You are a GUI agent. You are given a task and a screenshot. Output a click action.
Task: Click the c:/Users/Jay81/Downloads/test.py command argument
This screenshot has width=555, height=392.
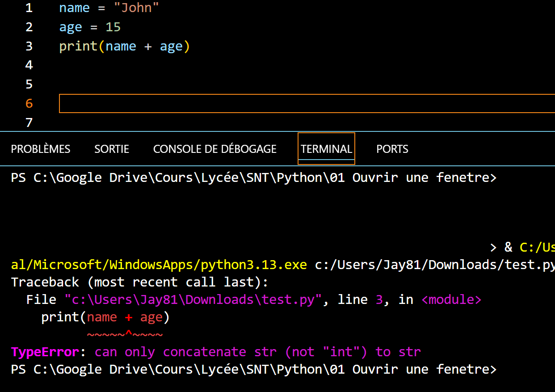click(x=434, y=265)
